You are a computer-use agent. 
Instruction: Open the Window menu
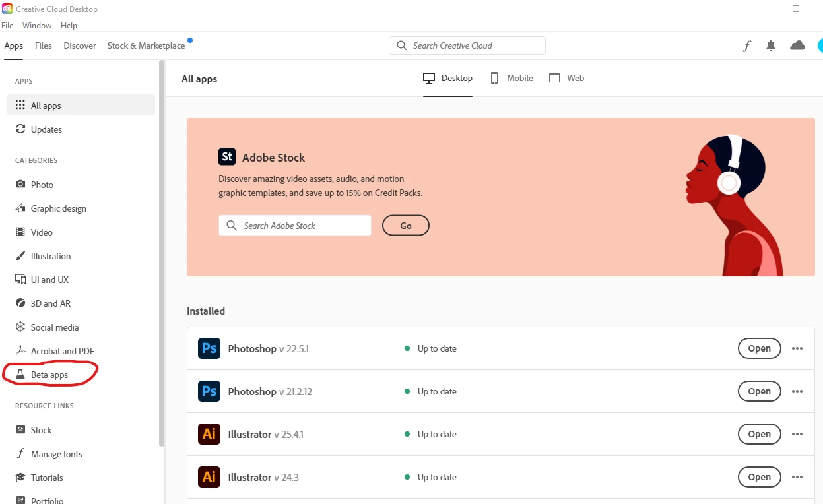pyautogui.click(x=37, y=26)
